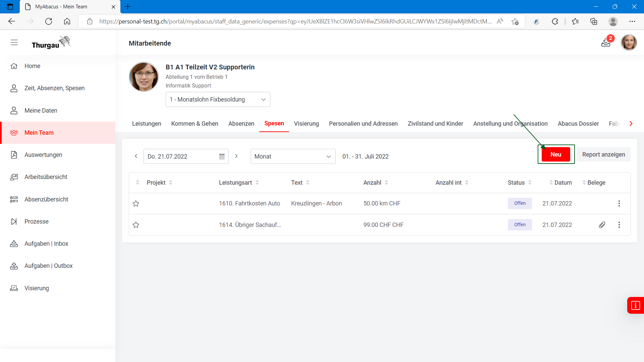644x362 pixels.
Task: Open three-dot menu for Fahrtkosten Auto row
Action: [x=619, y=203]
